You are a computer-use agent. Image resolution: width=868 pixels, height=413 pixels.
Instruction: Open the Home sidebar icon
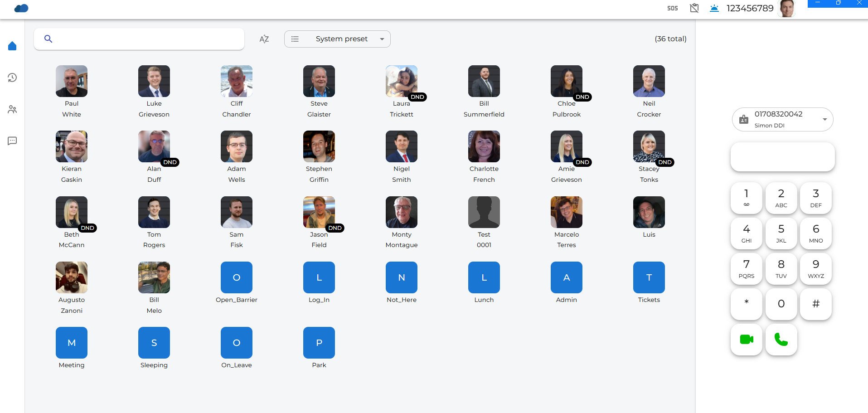coord(12,46)
